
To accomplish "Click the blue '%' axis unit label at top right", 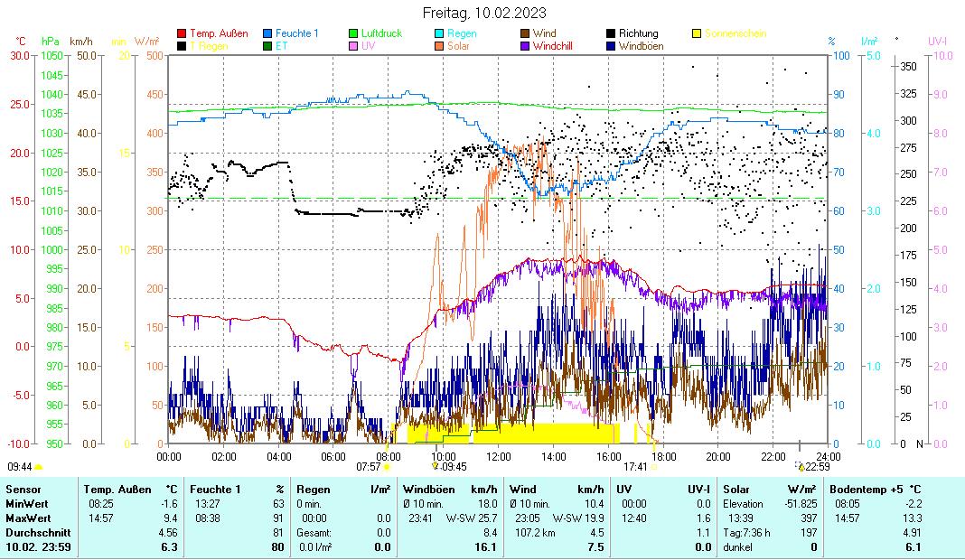I will tap(831, 42).
